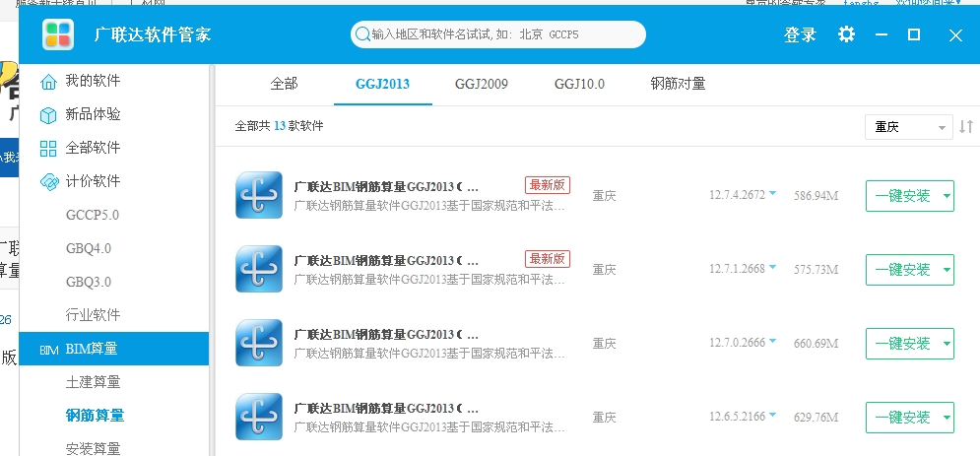The width and height of the screenshot is (980, 456).
Task: Open install options arrow for the 575.73M package
Action: tap(947, 270)
